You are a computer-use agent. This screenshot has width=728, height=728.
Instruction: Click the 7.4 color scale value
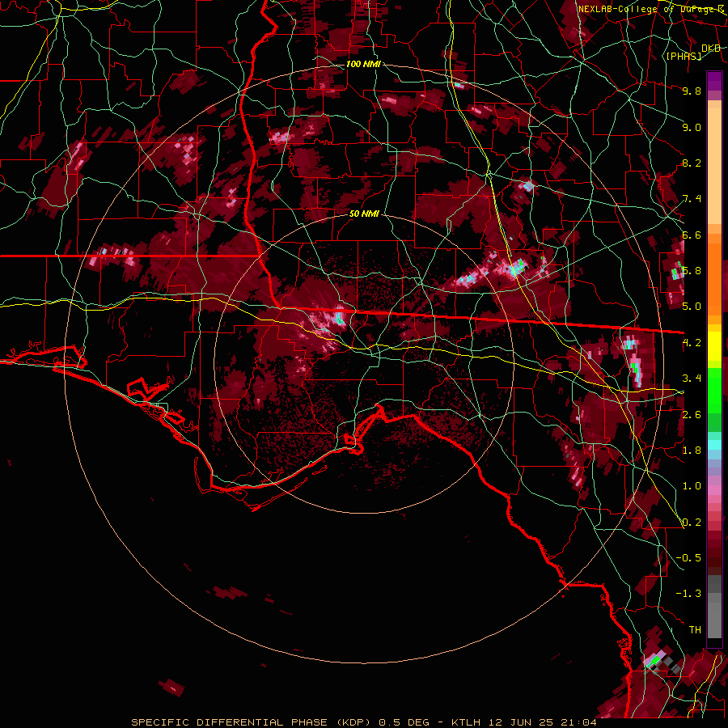[692, 199]
